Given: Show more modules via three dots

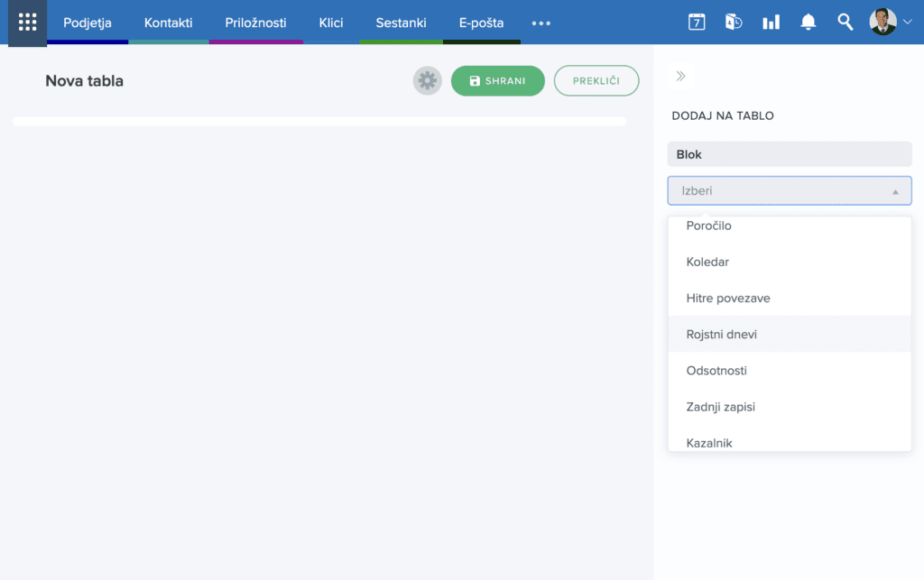Looking at the screenshot, I should click(x=541, y=23).
